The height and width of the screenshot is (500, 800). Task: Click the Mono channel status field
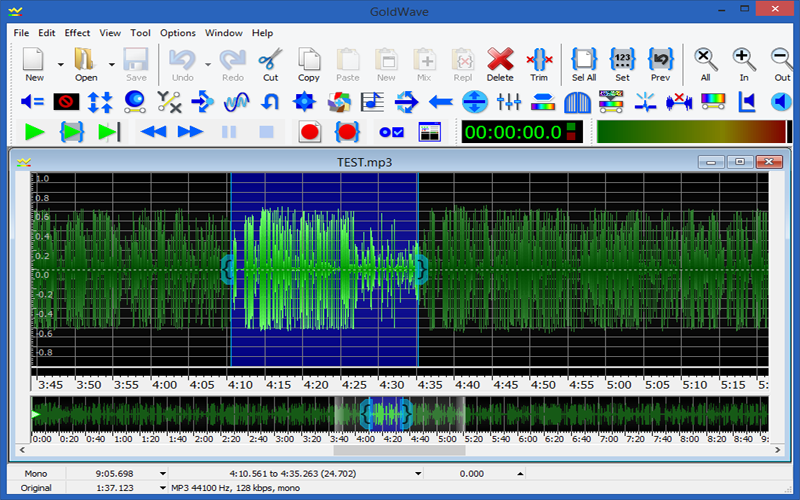point(36,473)
